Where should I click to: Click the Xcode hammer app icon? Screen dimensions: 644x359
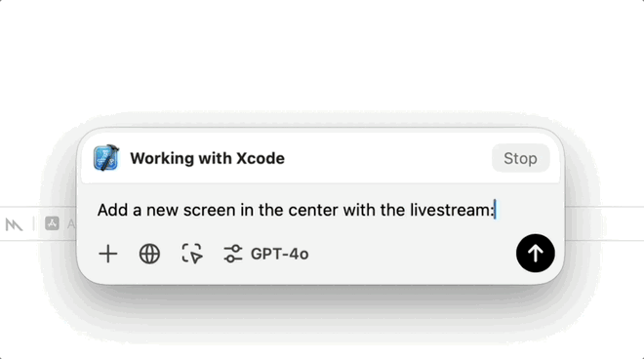point(106,158)
